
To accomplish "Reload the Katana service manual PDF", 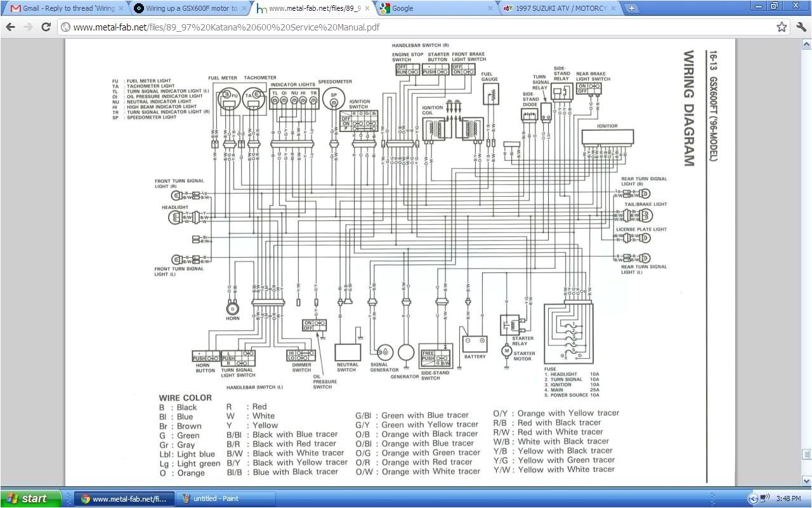I will tap(45, 27).
